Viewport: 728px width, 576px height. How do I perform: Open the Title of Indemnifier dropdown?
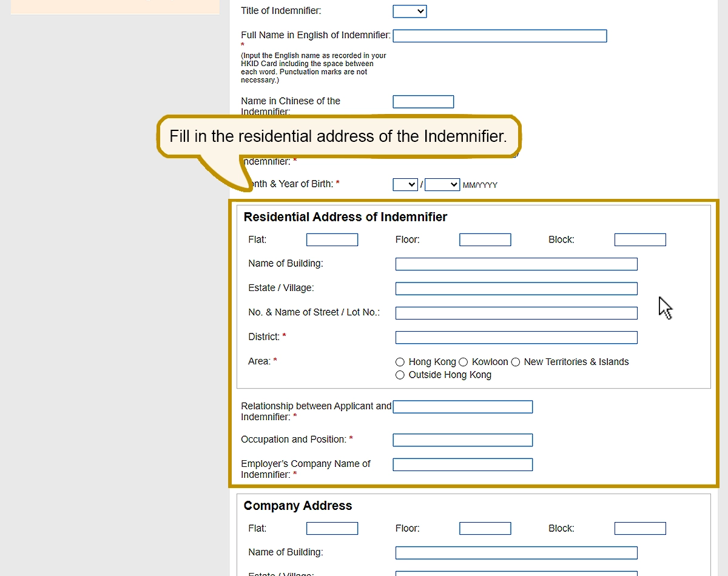(409, 12)
